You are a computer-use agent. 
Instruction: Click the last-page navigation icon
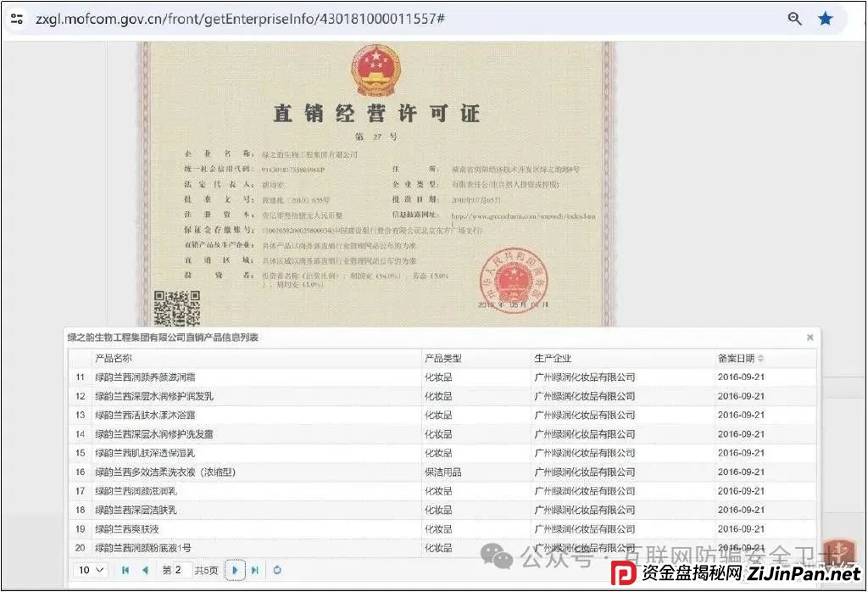(x=256, y=571)
